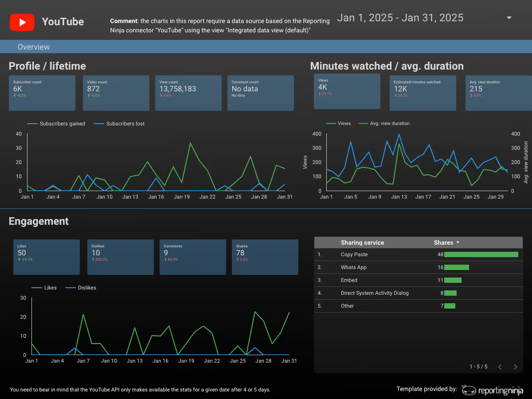Select the Jan 1, 2025 - Jan 31, 2025 date range

click(400, 18)
